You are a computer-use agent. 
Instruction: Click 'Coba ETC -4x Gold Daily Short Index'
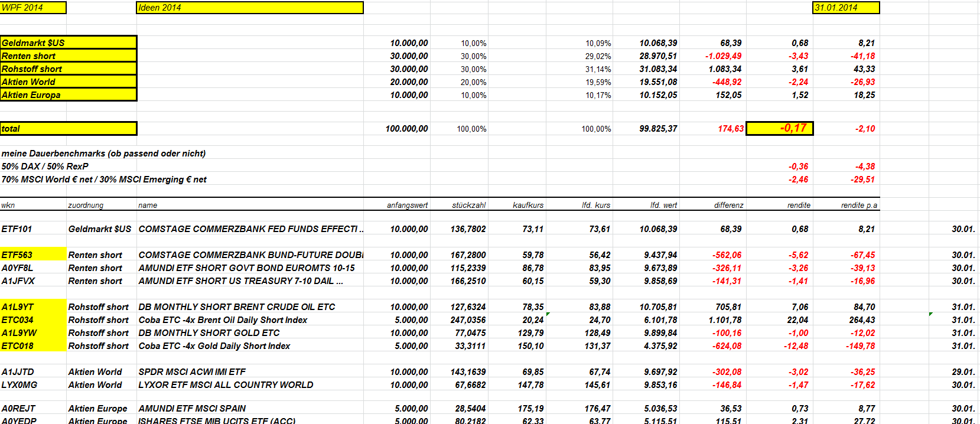[x=214, y=346]
